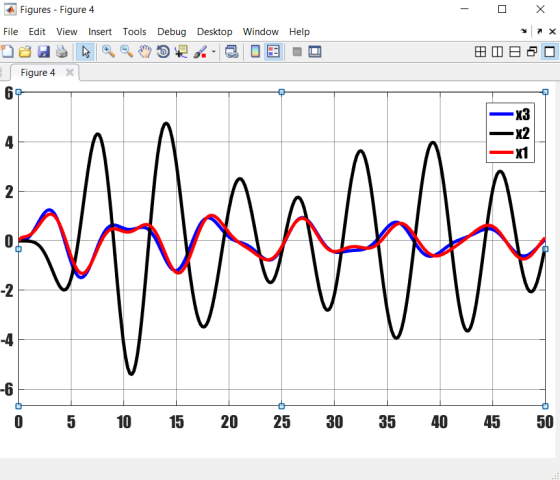This screenshot has width=560, height=480.
Task: Select the Zoom Out magnifier tool
Action: [126, 52]
